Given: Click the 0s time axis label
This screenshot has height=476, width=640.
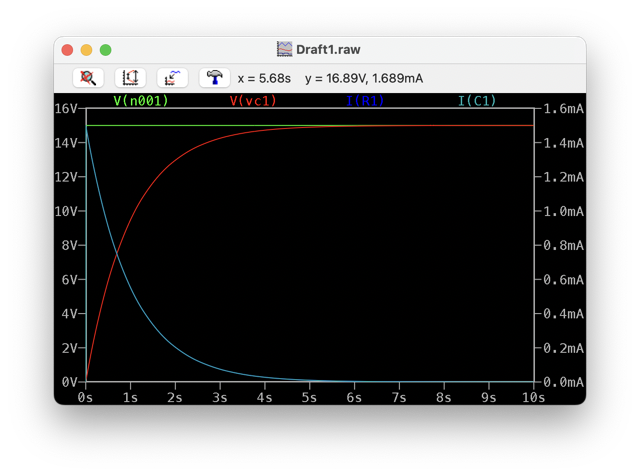Looking at the screenshot, I should click(85, 397).
